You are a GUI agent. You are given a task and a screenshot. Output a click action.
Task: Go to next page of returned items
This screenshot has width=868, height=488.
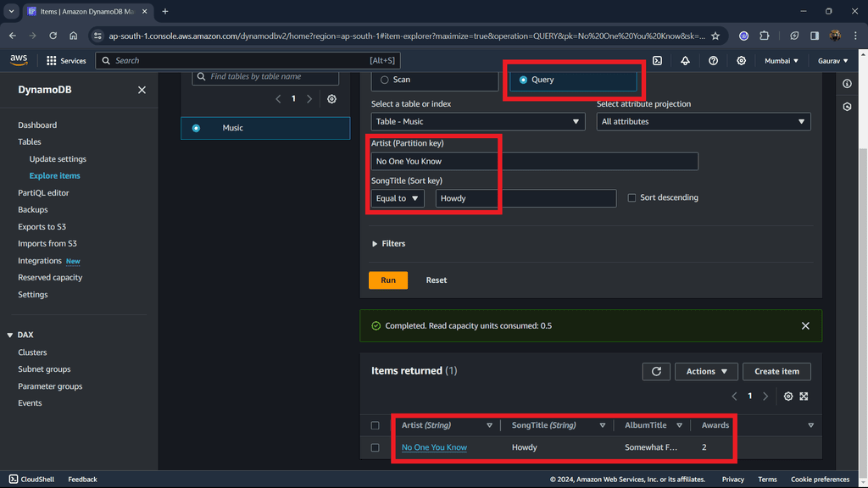point(765,396)
